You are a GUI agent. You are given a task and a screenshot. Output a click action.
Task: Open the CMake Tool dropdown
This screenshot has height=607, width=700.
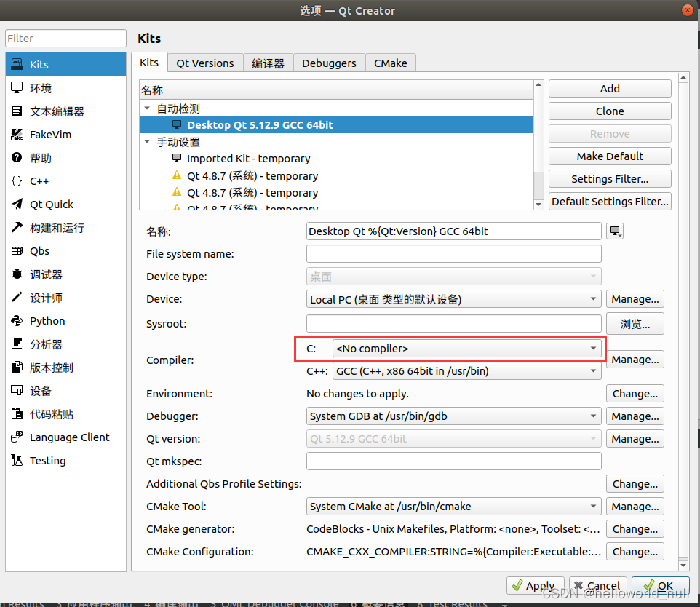click(x=453, y=506)
